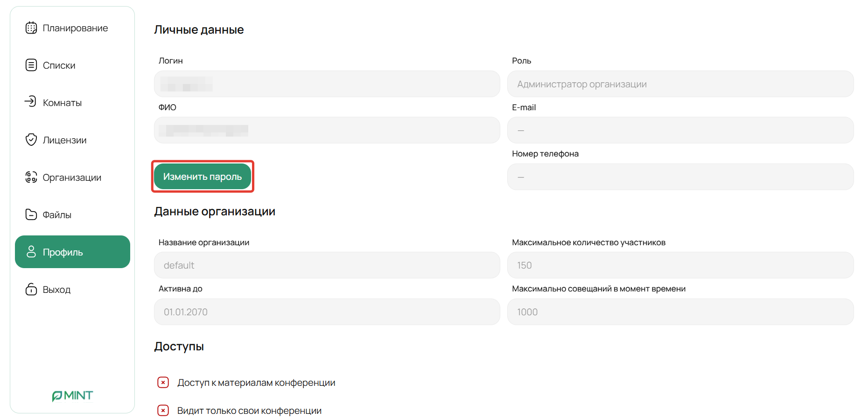
Task: Click the Organizations icon in sidebar
Action: pos(31,177)
